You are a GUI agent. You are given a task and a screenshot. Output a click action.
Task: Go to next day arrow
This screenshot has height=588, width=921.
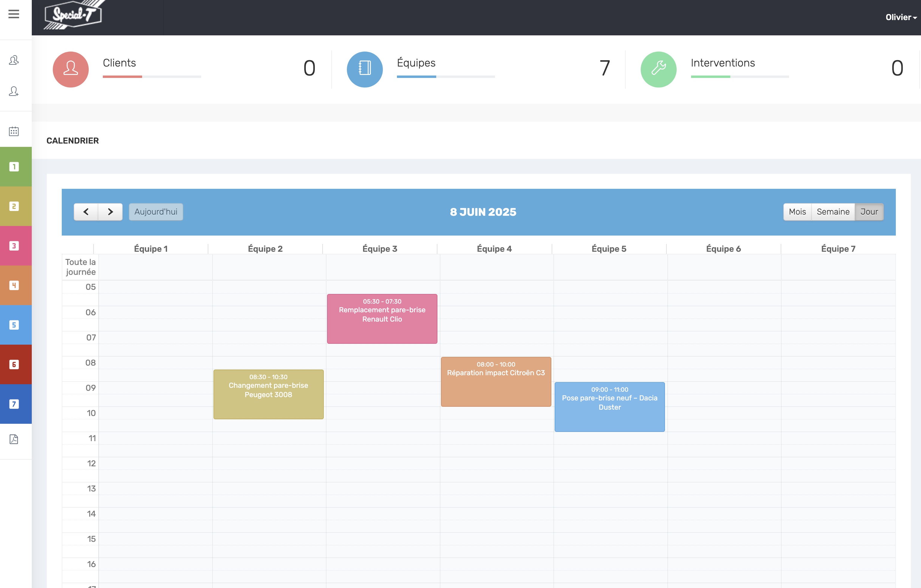[110, 212]
